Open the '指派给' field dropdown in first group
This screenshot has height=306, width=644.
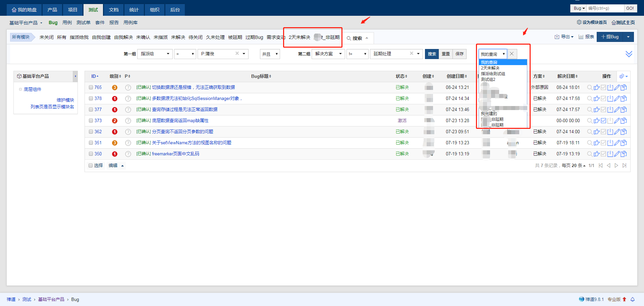pos(155,54)
